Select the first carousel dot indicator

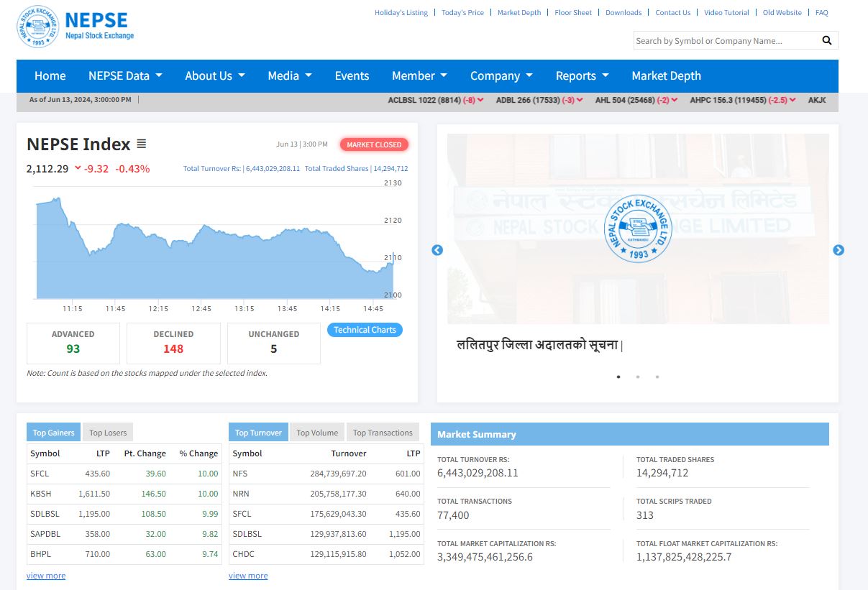click(618, 377)
